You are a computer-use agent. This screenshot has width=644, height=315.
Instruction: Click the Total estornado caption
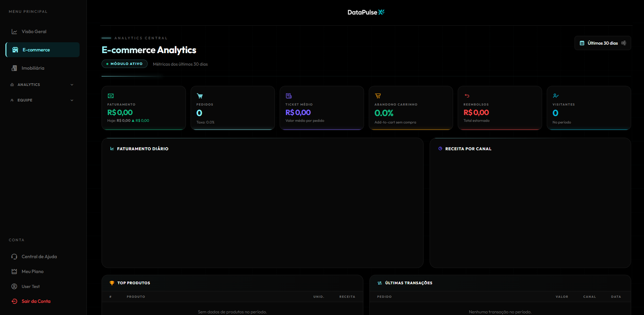pos(477,121)
